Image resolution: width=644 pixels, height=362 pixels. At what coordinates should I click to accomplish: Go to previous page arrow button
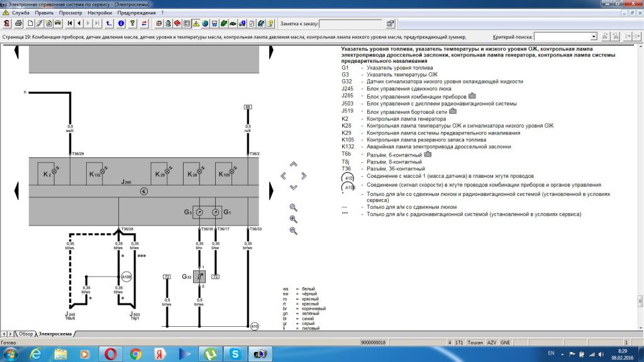79,23
